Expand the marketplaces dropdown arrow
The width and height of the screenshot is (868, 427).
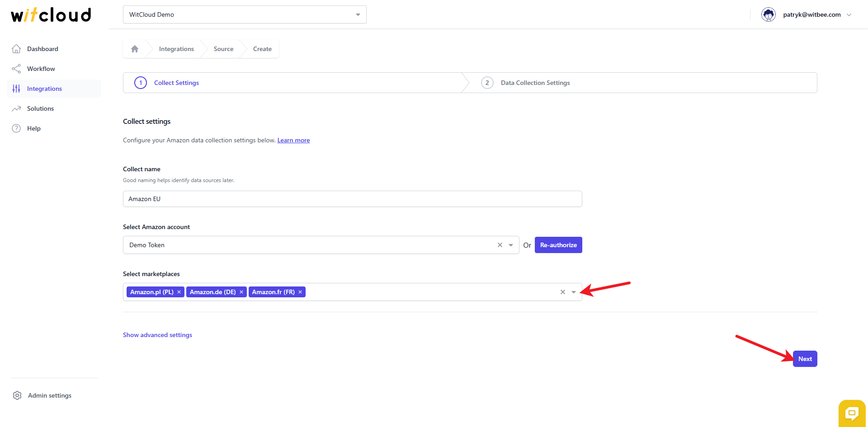coord(574,292)
